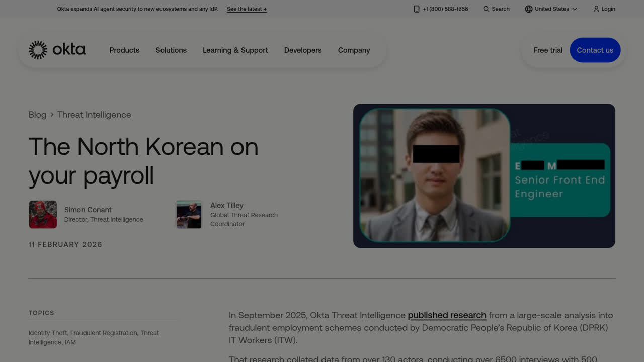Expand the United States region chevron
Image resolution: width=644 pixels, height=362 pixels.
tap(575, 9)
